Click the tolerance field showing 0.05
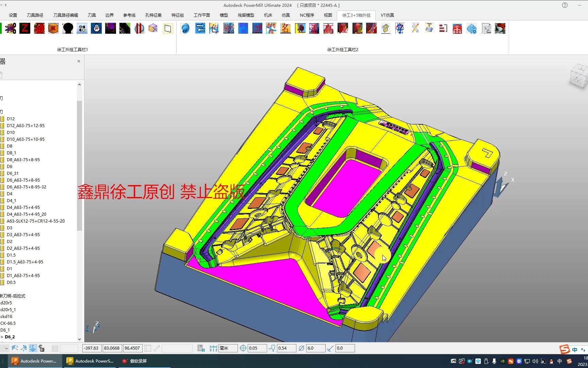The image size is (588, 368). (257, 348)
